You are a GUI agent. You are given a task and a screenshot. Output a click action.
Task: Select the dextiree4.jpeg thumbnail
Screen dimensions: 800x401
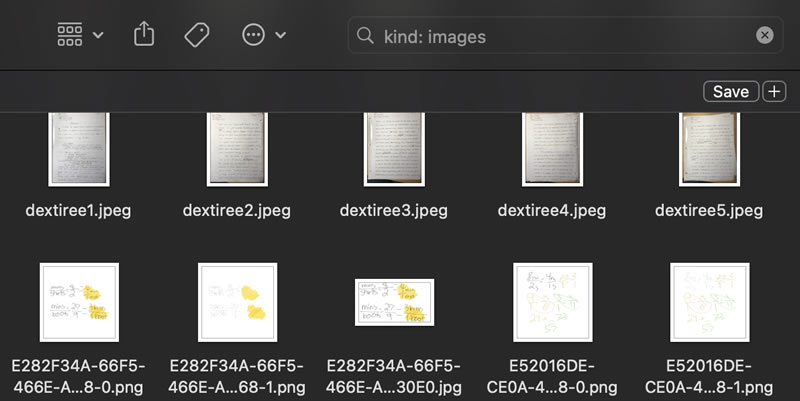(x=553, y=149)
